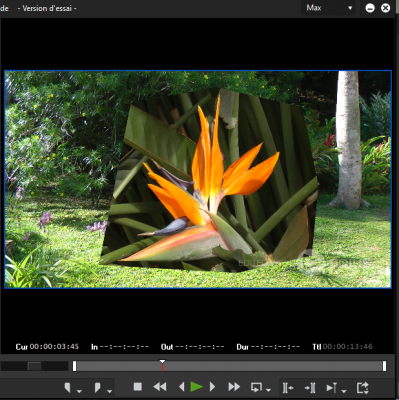Click the right white end handle of the scrub bar
Screen dimensions: 399x400
coord(384,366)
